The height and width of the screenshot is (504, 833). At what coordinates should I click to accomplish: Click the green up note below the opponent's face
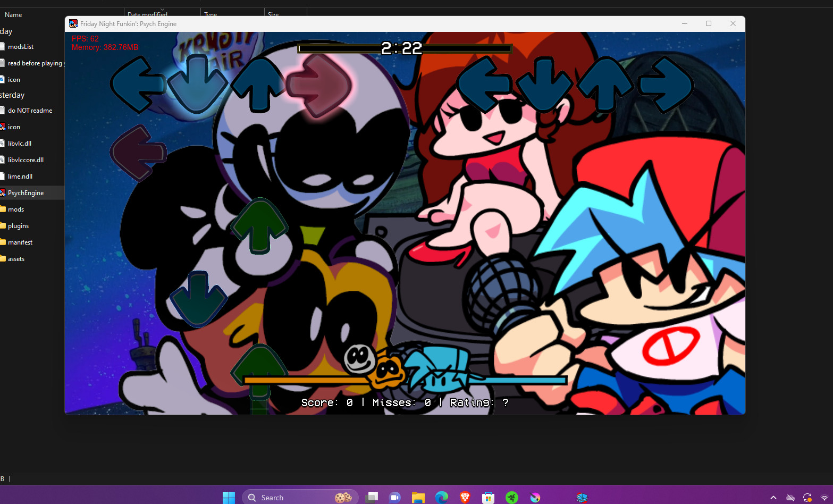click(259, 225)
